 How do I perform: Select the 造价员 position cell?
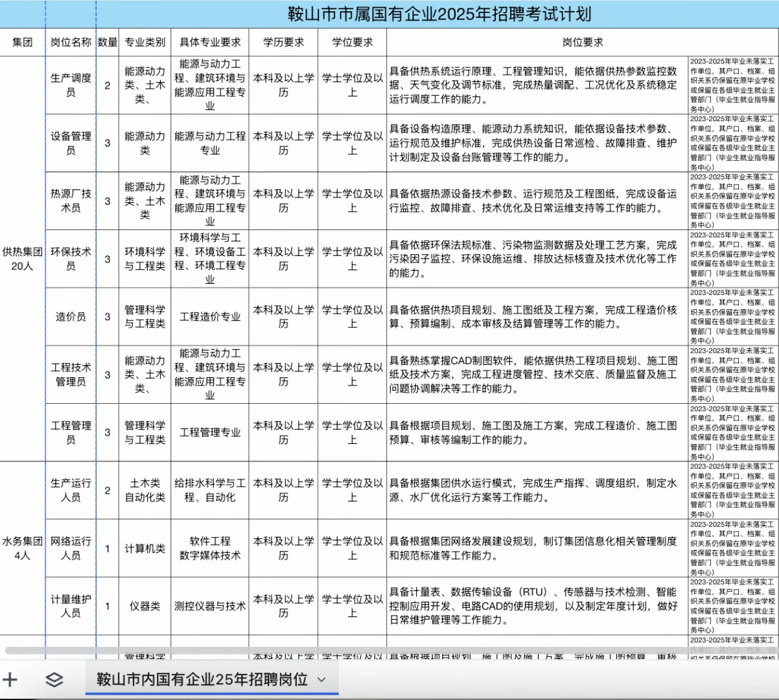(x=71, y=316)
